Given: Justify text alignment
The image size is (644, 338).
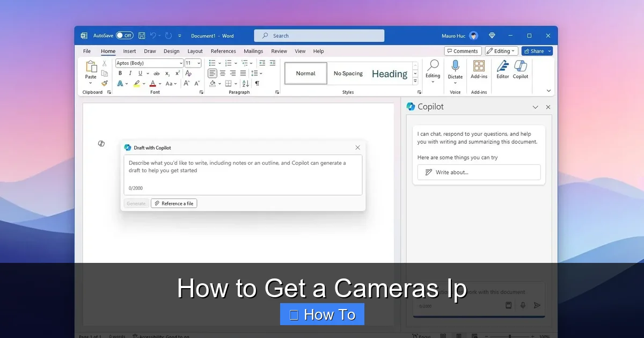Looking at the screenshot, I should point(243,74).
